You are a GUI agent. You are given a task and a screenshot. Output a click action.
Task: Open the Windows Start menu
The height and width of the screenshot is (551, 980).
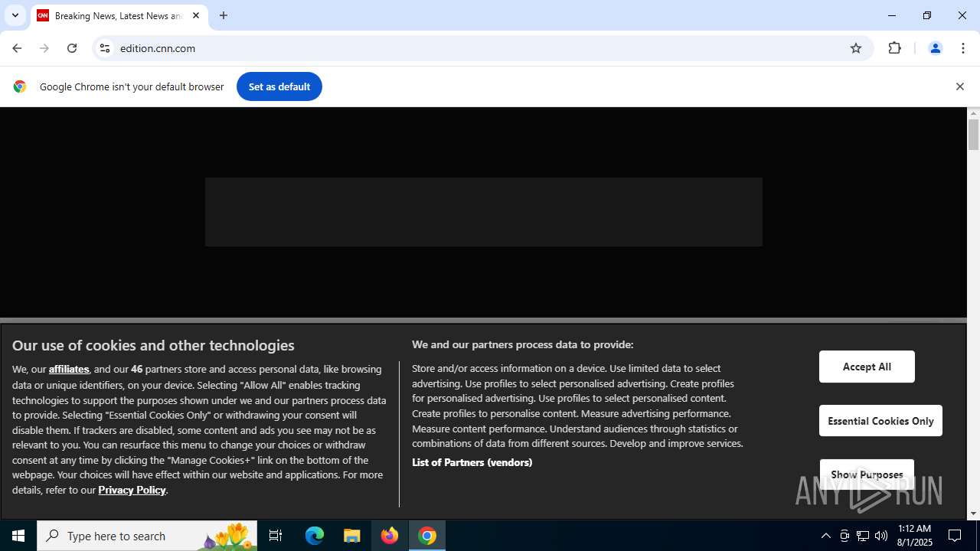coord(18,536)
